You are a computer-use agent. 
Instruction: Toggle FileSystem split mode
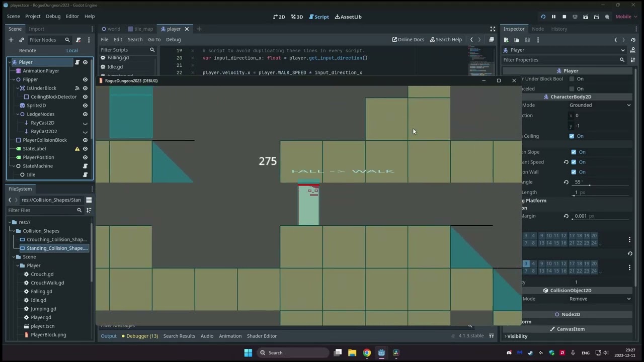point(89,200)
